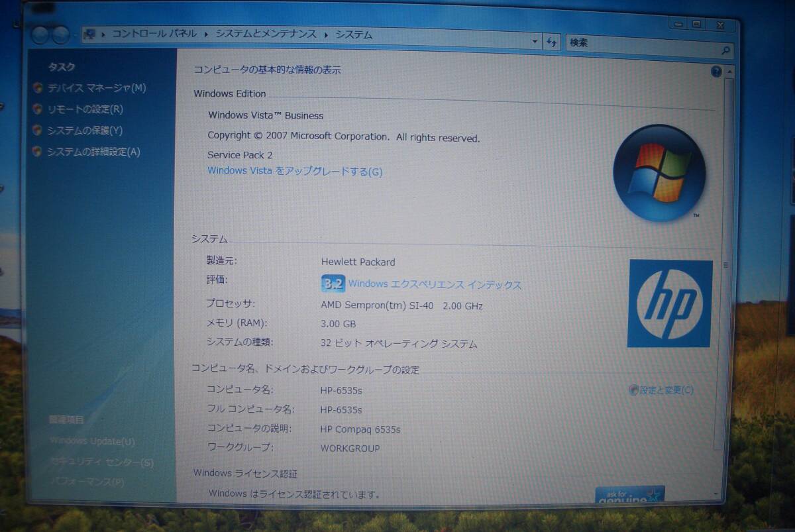Click the Windows Vista orb logo

659,174
